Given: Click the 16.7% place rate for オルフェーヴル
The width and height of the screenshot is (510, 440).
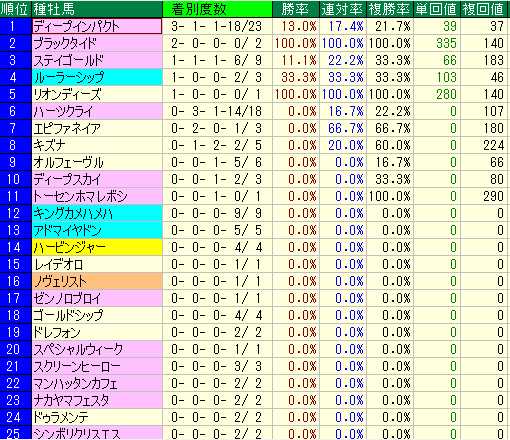Looking at the screenshot, I should pyautogui.click(x=389, y=162).
